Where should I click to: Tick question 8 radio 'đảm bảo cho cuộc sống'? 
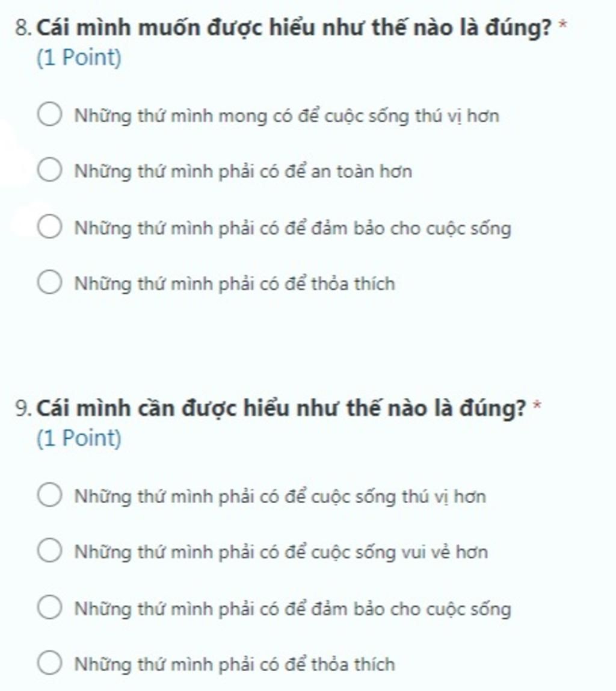coord(49,227)
